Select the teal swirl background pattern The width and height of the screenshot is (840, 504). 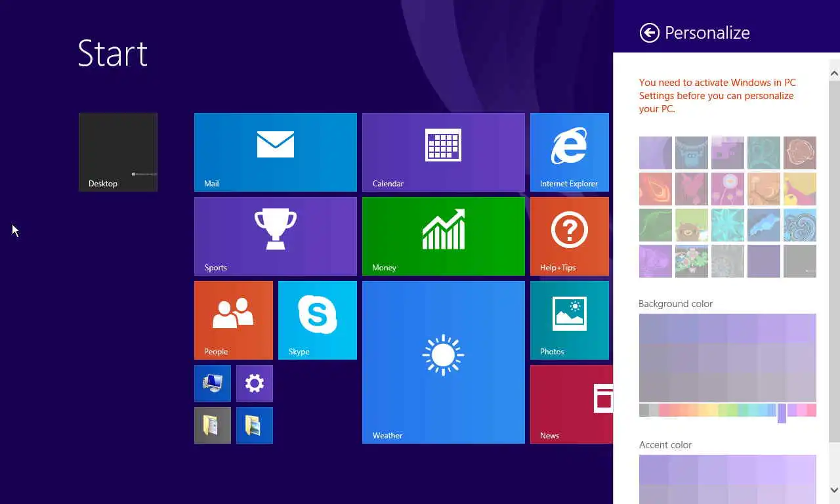coord(764,153)
